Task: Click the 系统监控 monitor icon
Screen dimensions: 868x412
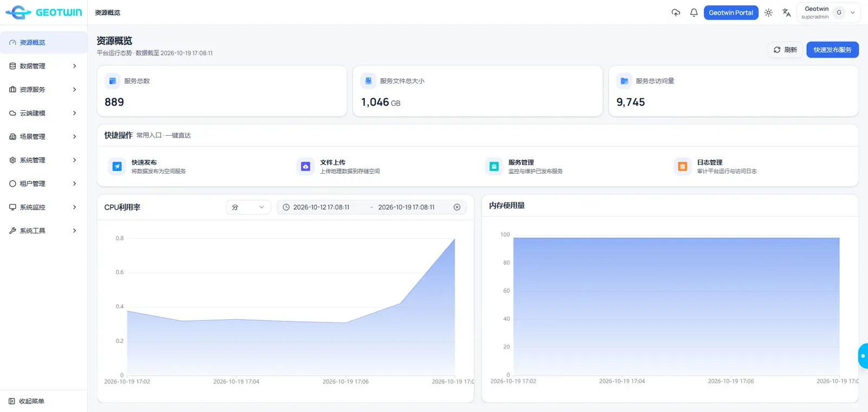Action: 12,207
